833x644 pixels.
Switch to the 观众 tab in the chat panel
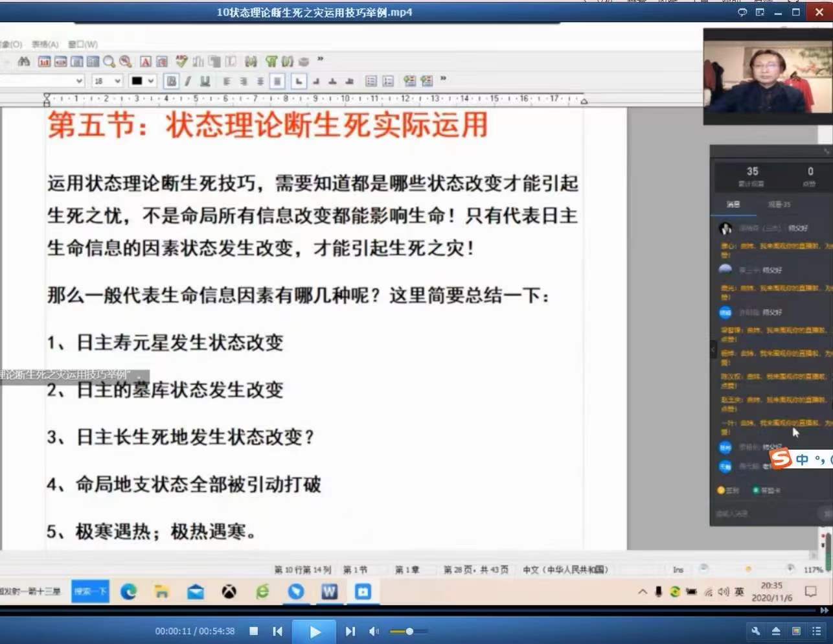[780, 204]
